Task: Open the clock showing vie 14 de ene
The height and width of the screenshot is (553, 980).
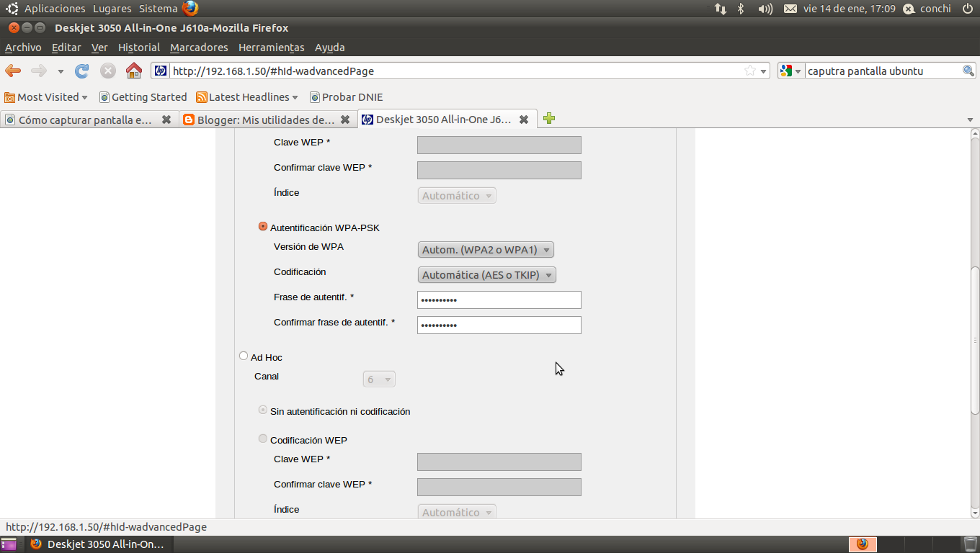Action: [x=850, y=9]
